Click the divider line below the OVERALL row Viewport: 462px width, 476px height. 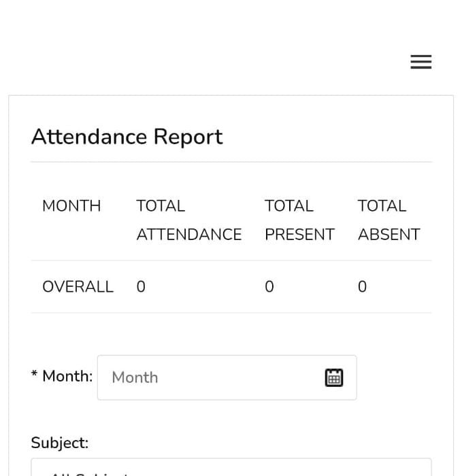[231, 313]
